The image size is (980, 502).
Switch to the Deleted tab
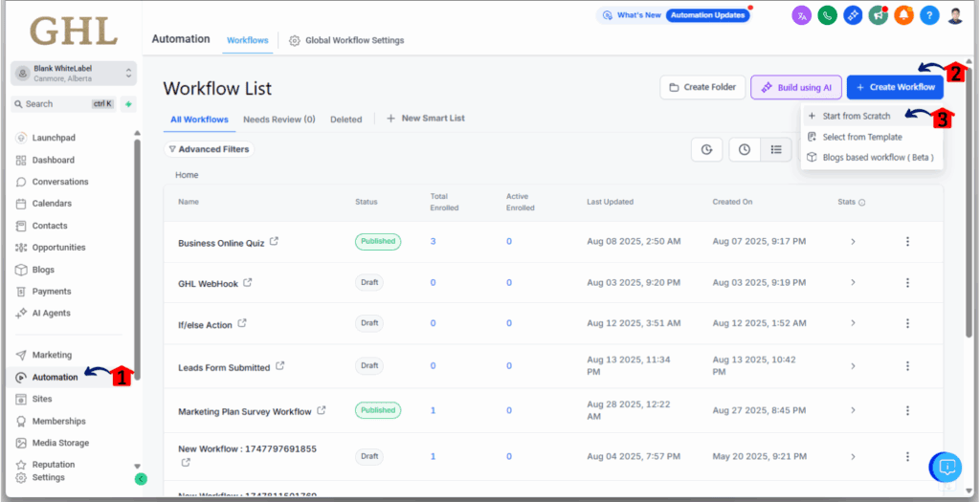pos(346,120)
